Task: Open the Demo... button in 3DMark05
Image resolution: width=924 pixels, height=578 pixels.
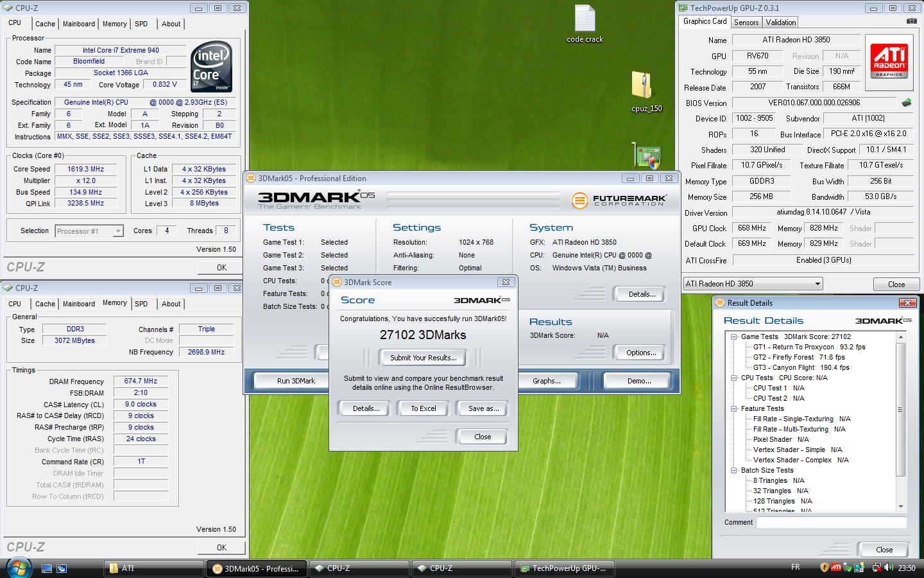Action: [x=638, y=381]
